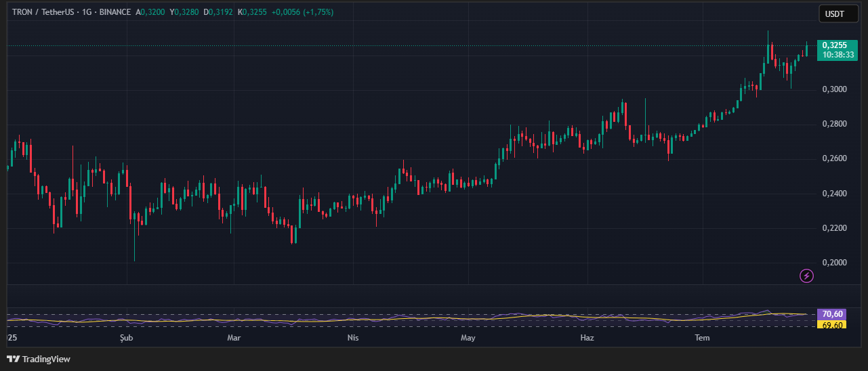Click the 0,2200 price axis label
The height and width of the screenshot is (371, 868).
(834, 228)
